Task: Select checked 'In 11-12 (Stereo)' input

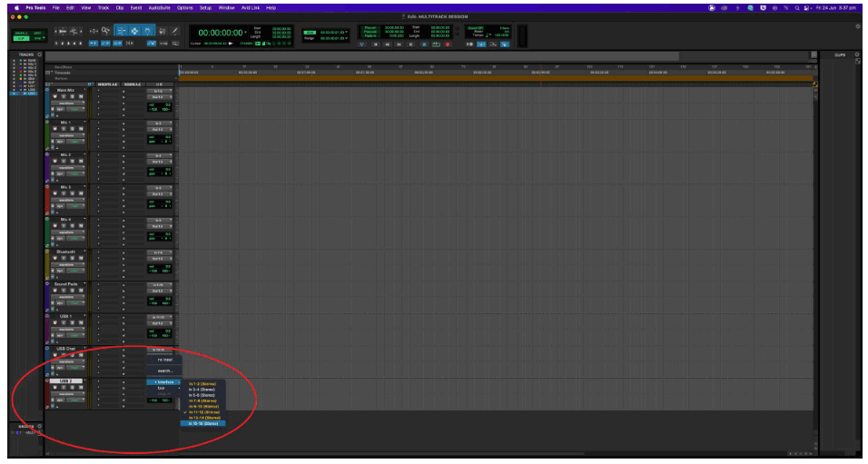Action: [x=202, y=412]
